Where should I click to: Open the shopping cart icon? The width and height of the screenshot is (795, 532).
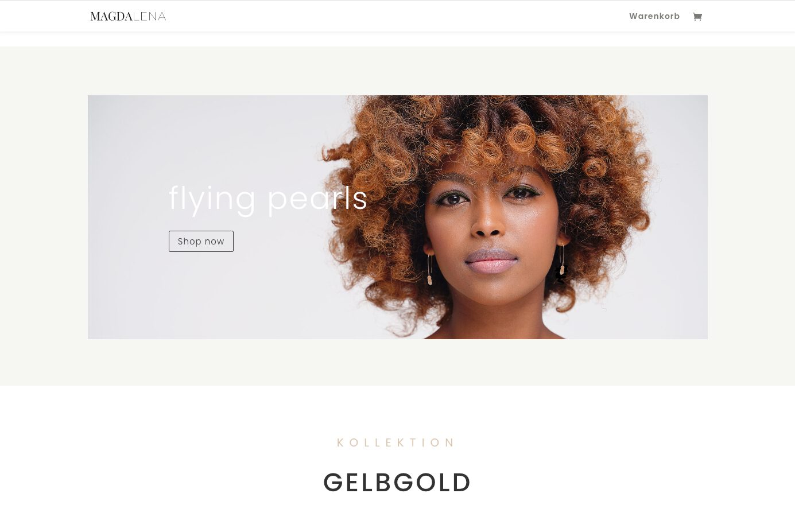(697, 17)
